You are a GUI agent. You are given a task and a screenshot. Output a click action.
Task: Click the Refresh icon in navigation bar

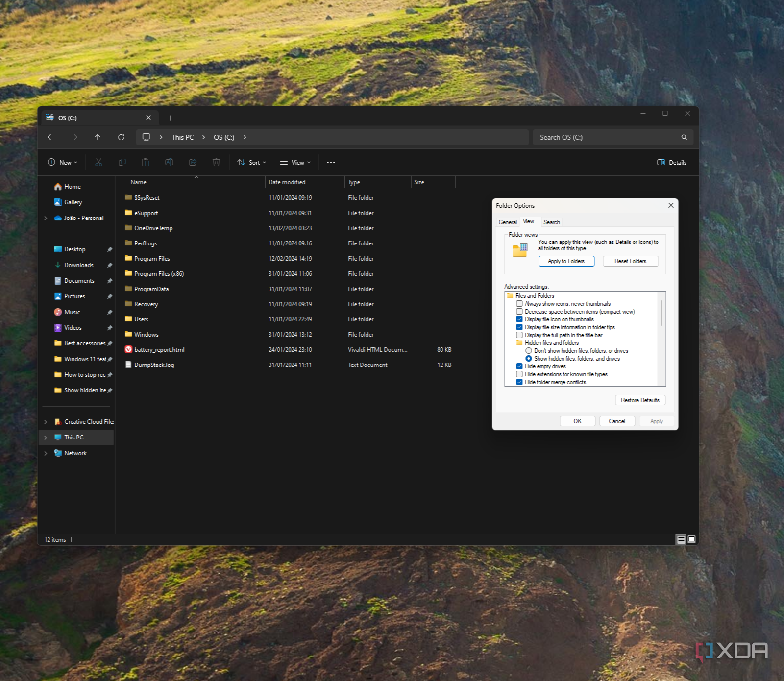(x=121, y=137)
